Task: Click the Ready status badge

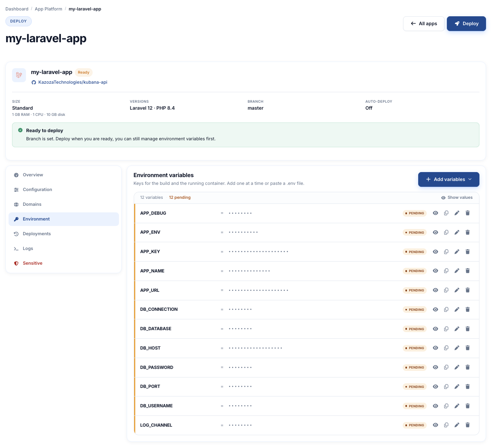Action: (84, 72)
